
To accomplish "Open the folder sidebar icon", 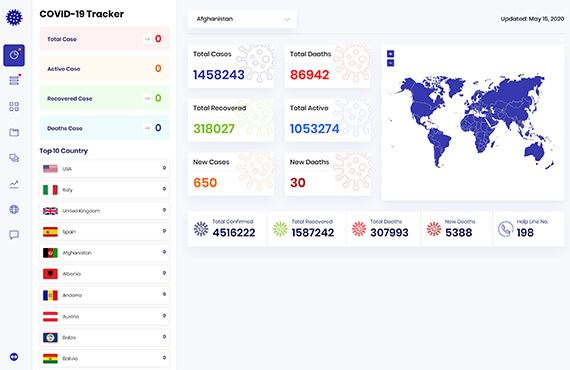I will point(14,132).
